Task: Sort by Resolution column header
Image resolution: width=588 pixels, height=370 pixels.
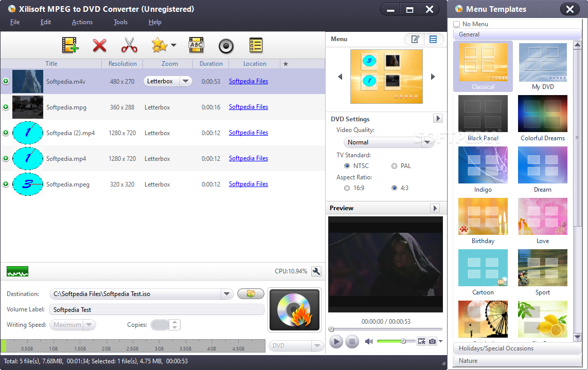Action: [122, 64]
